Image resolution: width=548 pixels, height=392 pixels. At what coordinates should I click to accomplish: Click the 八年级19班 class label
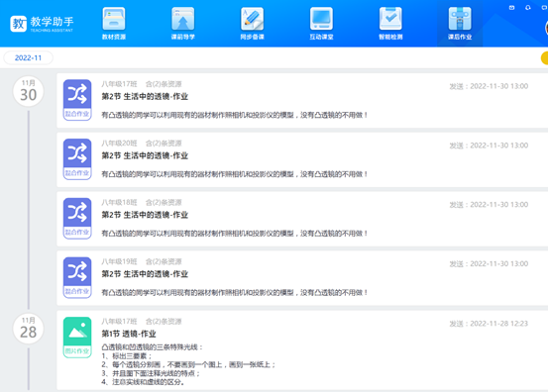click(x=119, y=261)
